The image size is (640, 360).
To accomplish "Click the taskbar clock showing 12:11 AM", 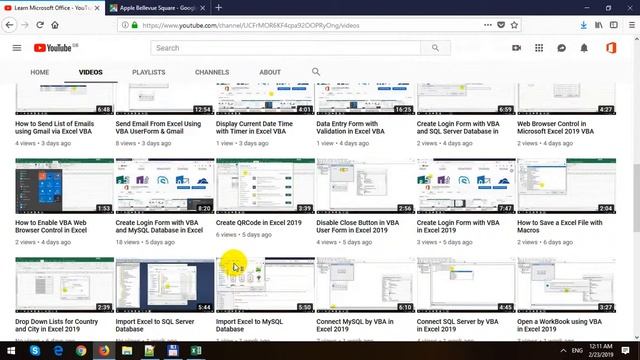I will click(x=601, y=351).
